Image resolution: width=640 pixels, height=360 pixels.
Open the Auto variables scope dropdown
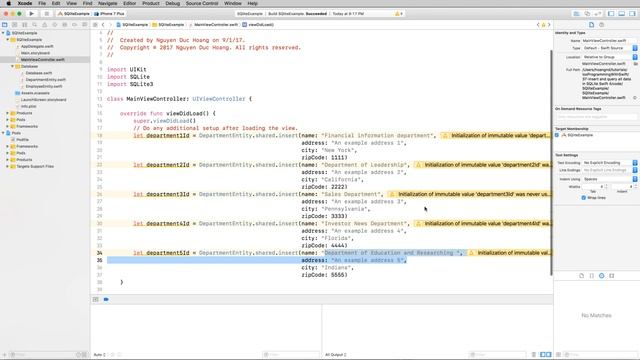click(100, 355)
